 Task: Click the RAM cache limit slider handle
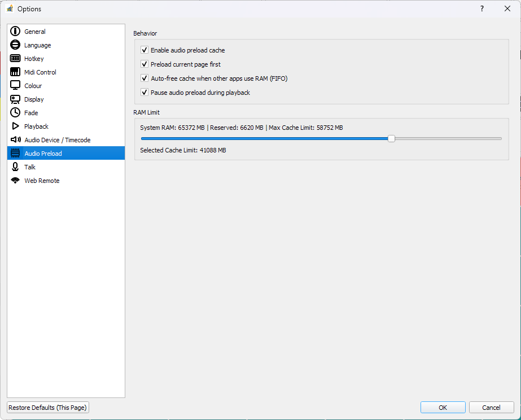coord(391,138)
